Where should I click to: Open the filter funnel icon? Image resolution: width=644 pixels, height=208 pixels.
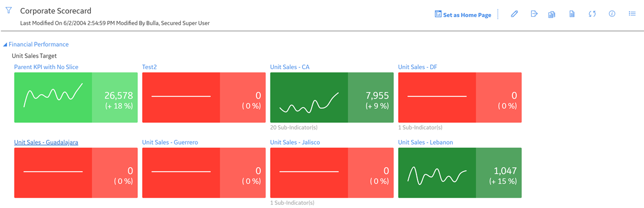[9, 11]
